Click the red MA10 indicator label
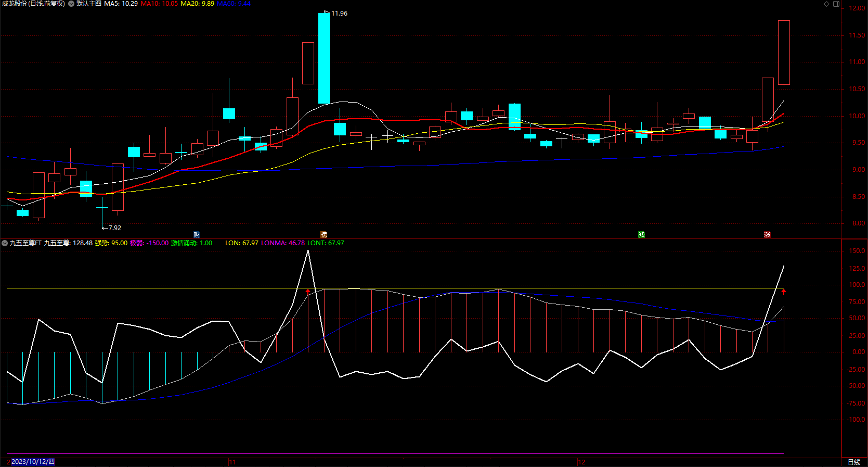Screen dimensions: 868x467 click(x=159, y=4)
